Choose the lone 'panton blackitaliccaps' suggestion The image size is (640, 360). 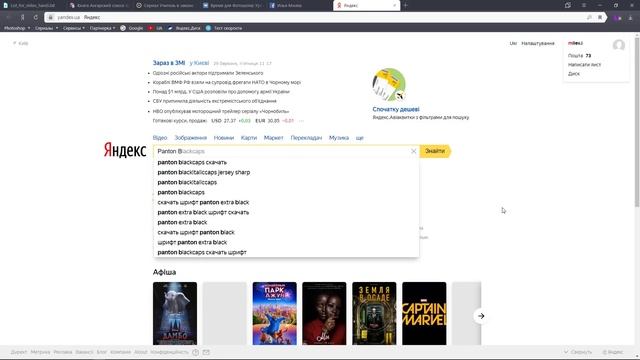[x=187, y=182]
